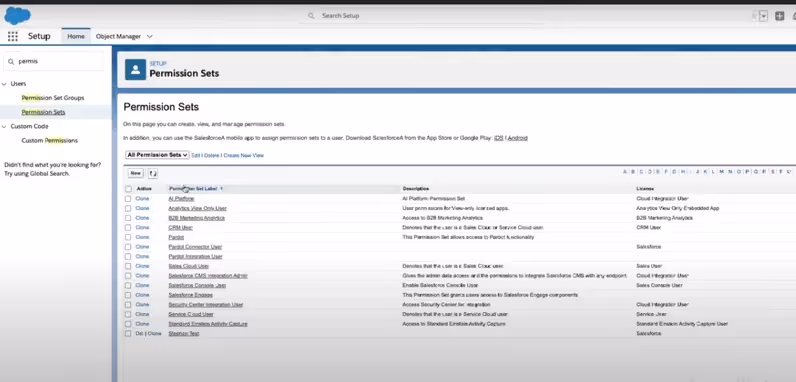Screen dimensions: 796x382
Task: Check the Pardot row checkbox
Action: 128,237
